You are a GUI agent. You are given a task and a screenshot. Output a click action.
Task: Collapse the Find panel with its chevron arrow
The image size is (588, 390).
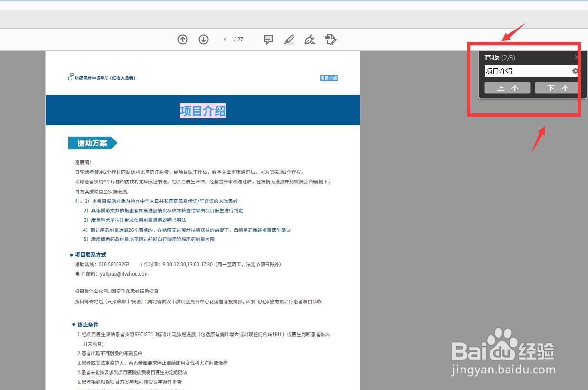click(576, 57)
